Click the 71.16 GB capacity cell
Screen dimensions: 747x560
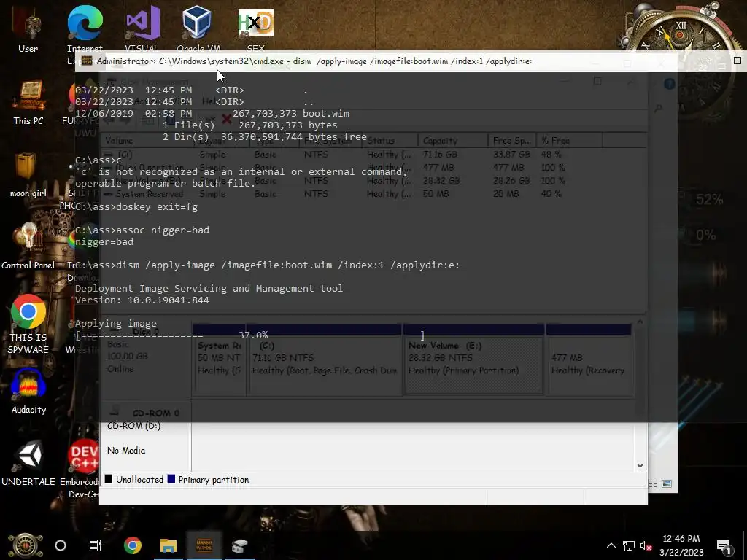tap(440, 155)
